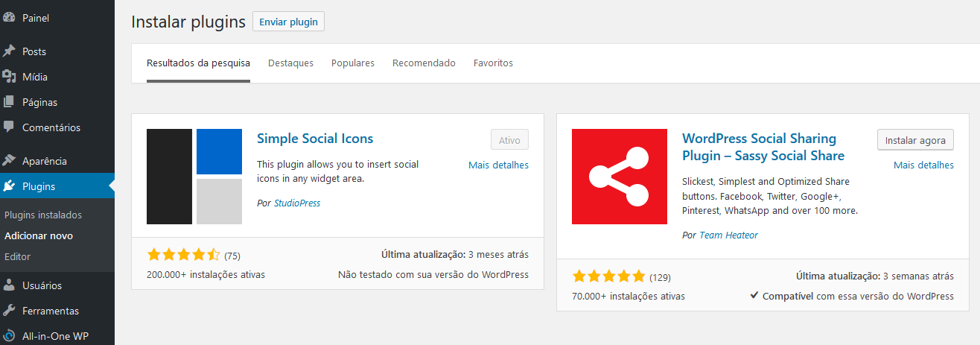
Task: Open Mais detalhes for Simple Social Icons
Action: coord(498,165)
